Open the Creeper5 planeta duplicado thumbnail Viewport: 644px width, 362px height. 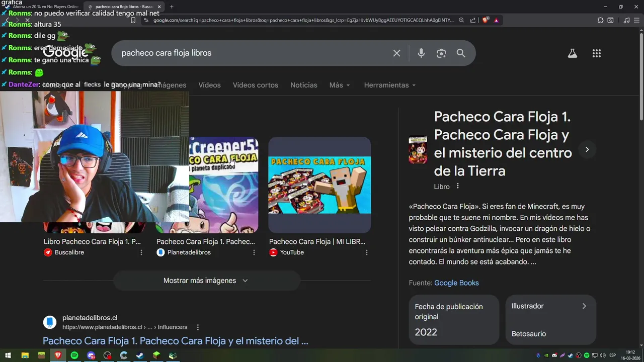coord(223,185)
